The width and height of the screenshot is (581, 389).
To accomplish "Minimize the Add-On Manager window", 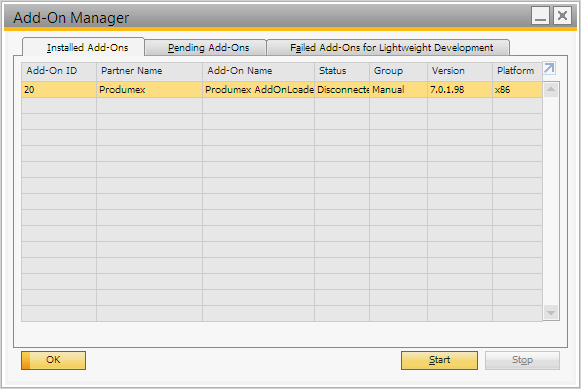I will pos(540,16).
